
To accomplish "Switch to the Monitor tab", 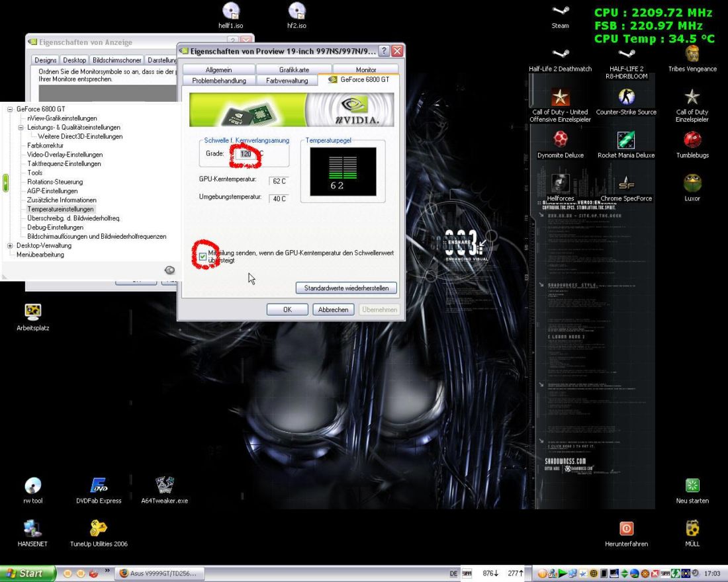I will pos(366,69).
